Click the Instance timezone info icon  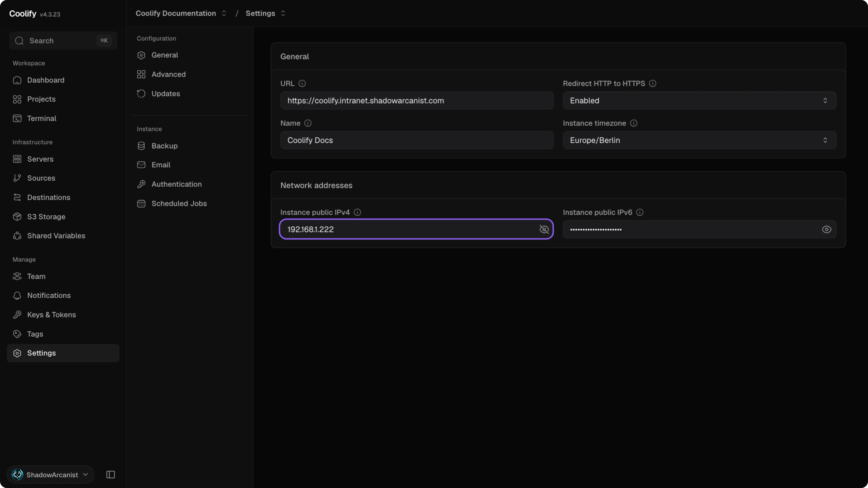(633, 123)
